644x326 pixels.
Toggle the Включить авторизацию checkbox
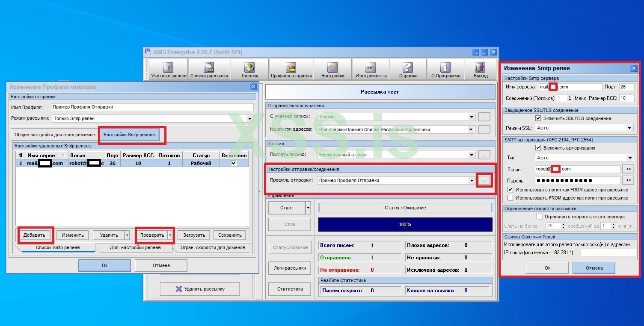pyautogui.click(x=538, y=148)
